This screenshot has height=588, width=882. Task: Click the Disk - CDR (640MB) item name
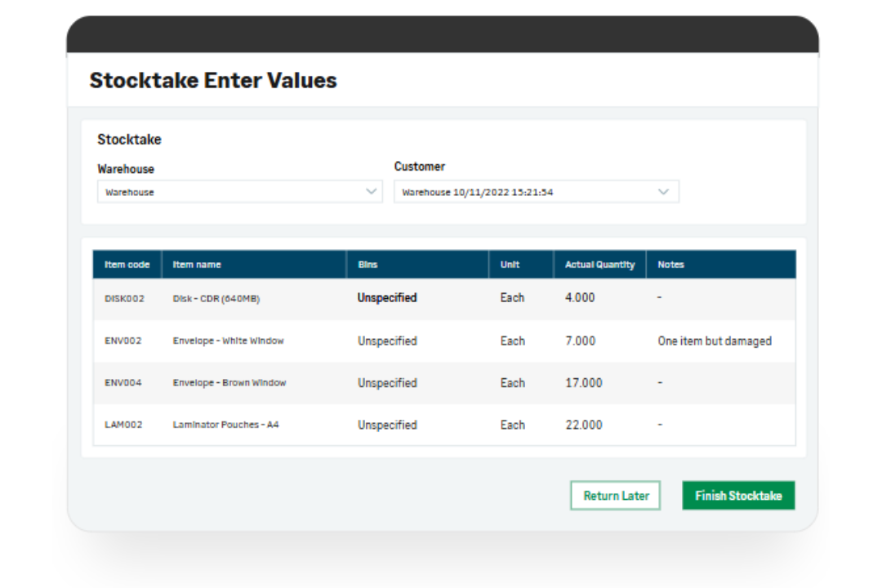click(216, 298)
